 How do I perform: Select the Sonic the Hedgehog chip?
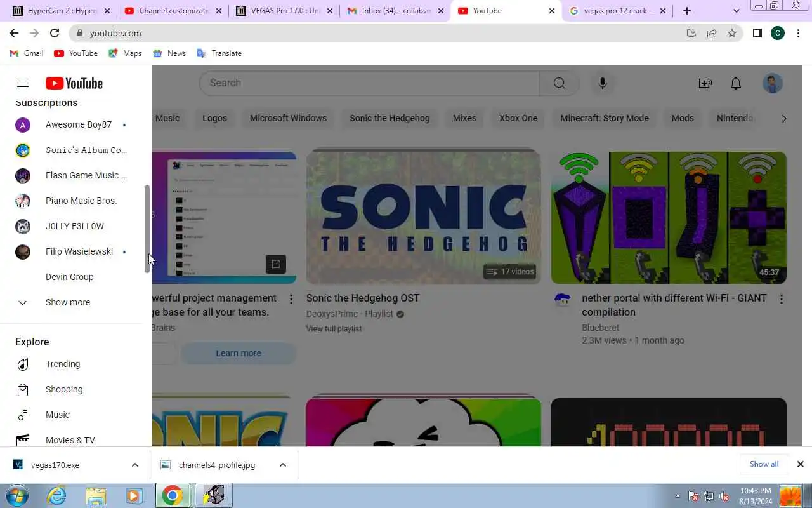click(390, 118)
